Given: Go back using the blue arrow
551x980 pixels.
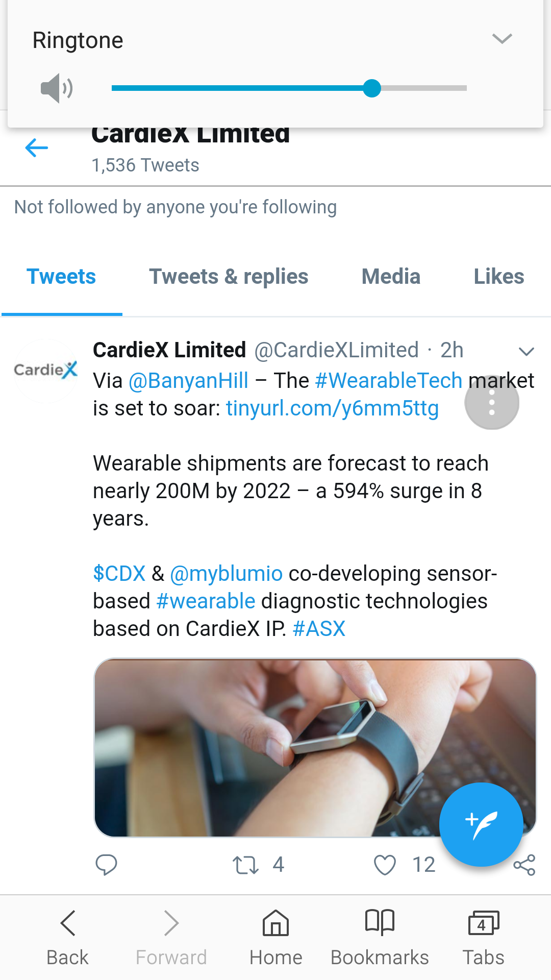Looking at the screenshot, I should click(37, 148).
